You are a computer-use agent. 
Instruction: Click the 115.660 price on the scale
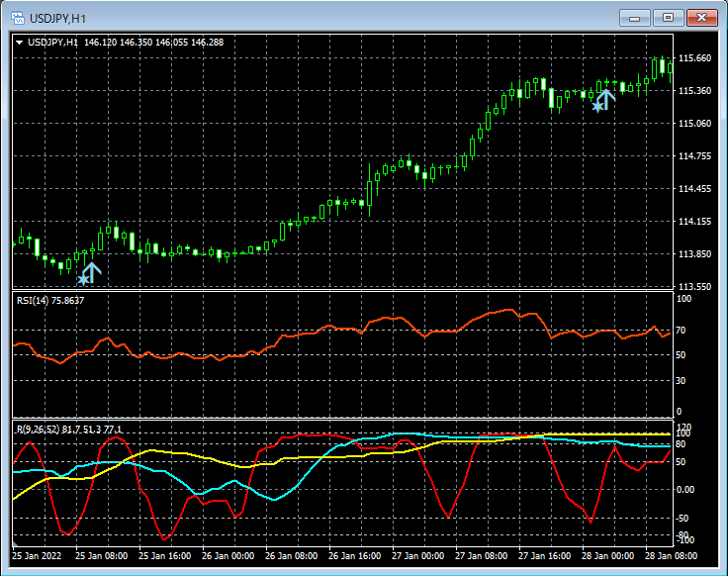[694, 58]
